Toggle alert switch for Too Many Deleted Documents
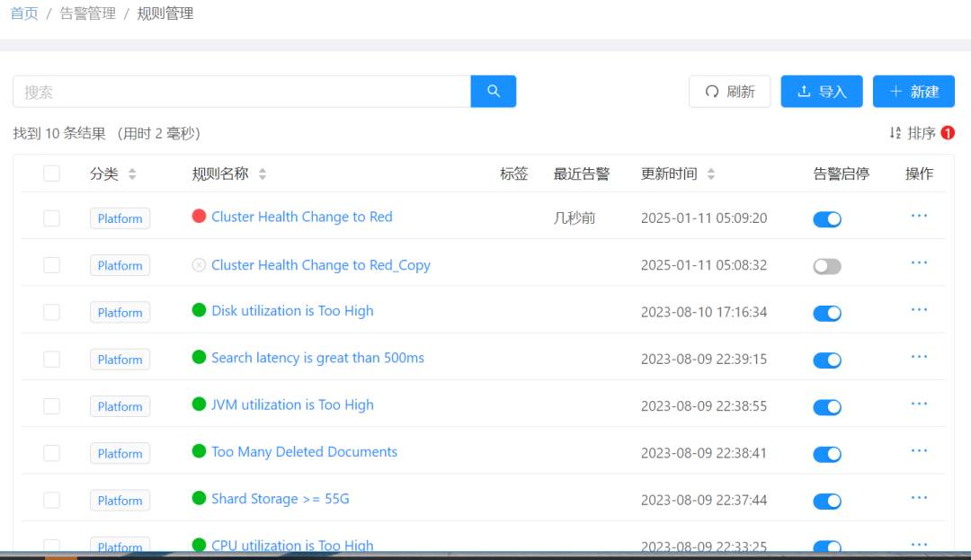The height and width of the screenshot is (560, 971). click(x=827, y=454)
